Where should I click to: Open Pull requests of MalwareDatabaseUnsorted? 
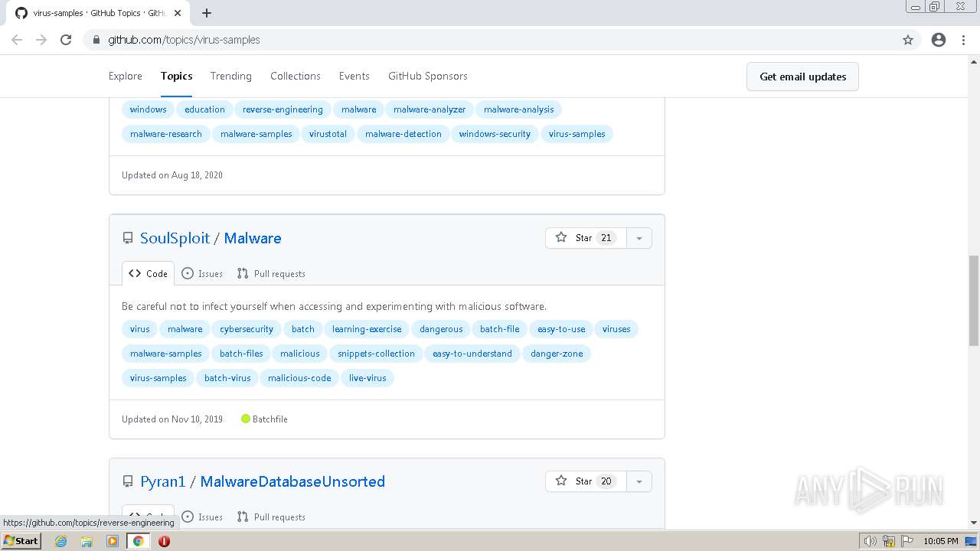click(271, 517)
